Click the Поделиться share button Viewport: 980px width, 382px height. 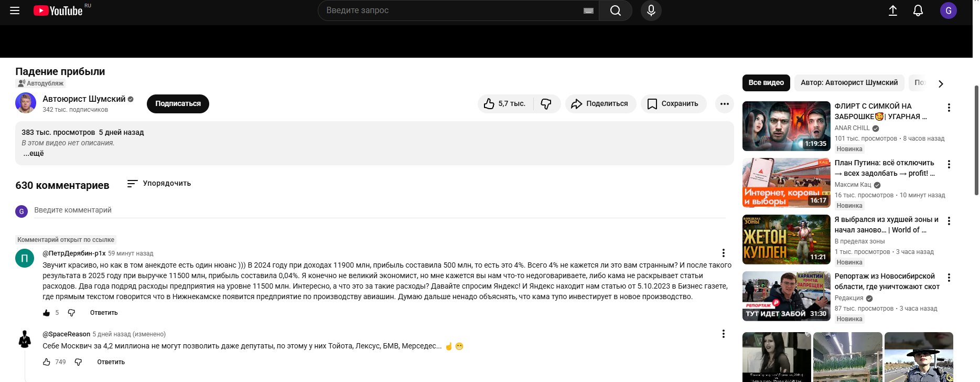coord(600,104)
